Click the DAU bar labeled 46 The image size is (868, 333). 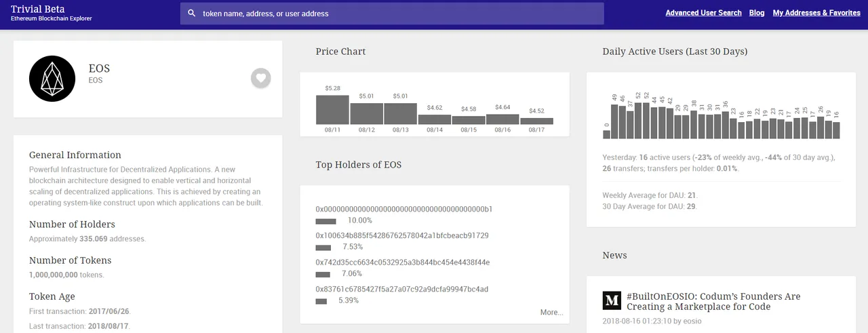click(x=623, y=122)
